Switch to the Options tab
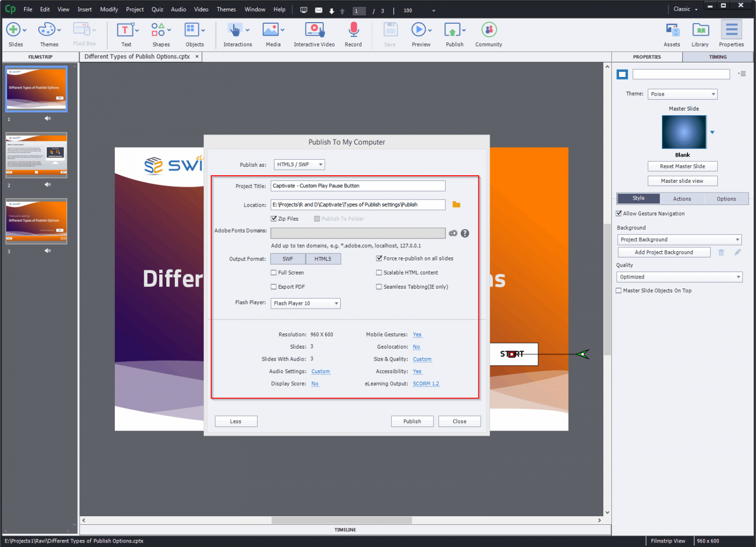The height and width of the screenshot is (547, 756). [726, 199]
